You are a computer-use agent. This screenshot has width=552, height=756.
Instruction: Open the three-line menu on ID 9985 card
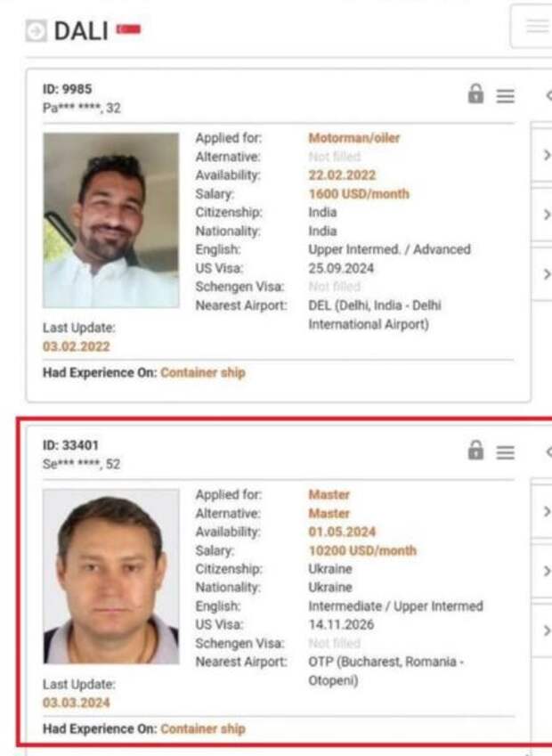pyautogui.click(x=505, y=96)
